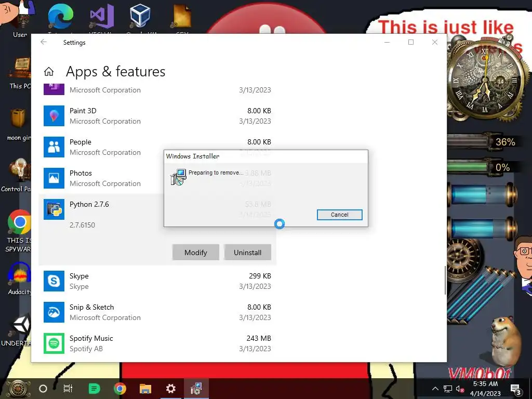Click the OneNote app icon in list
This screenshot has width=532, height=399.
click(x=54, y=89)
